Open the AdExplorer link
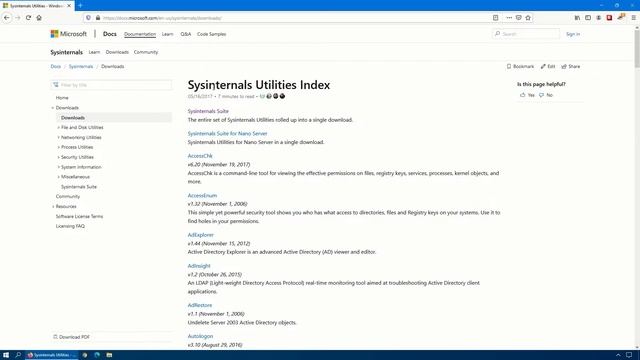This screenshot has height=360, width=640. click(200, 235)
